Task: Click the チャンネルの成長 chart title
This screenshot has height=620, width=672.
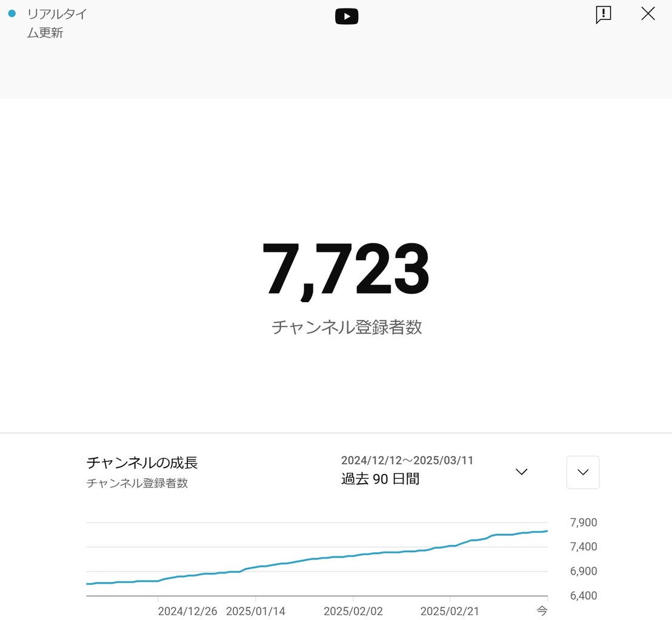Action: pos(142,463)
